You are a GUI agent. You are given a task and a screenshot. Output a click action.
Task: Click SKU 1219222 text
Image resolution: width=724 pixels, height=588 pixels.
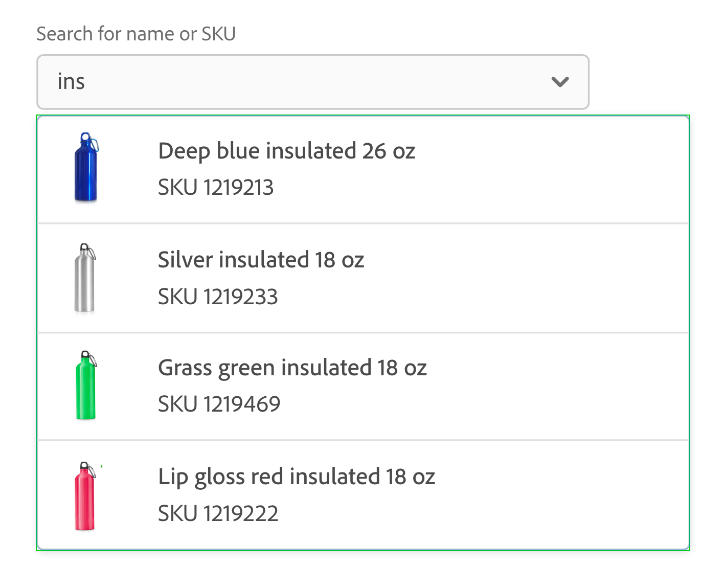[218, 514]
